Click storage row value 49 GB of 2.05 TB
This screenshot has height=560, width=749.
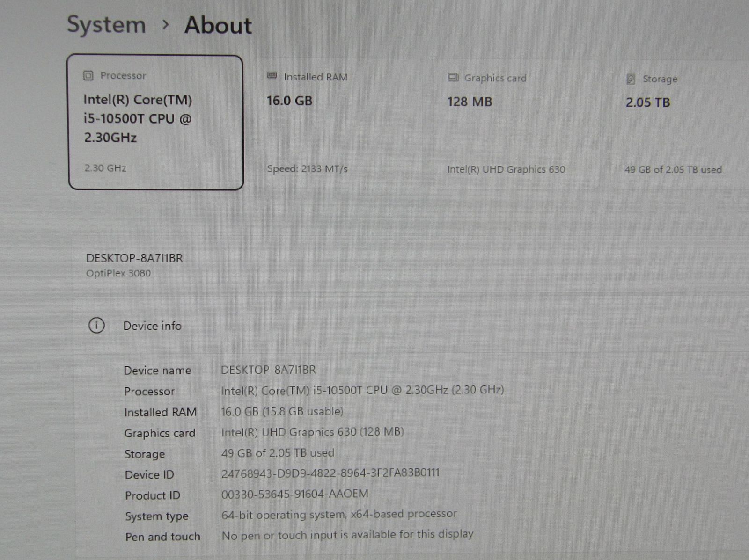click(278, 453)
